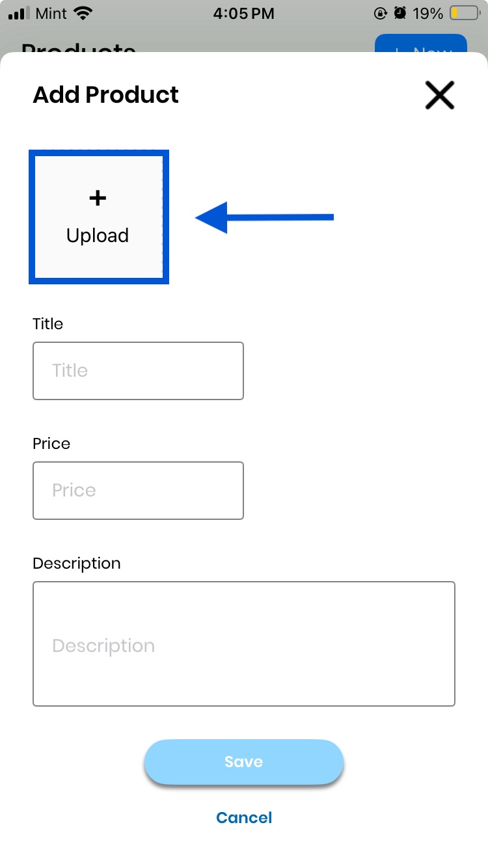488x868 pixels.
Task: Tap the plus icon in the Upload box
Action: coord(98,198)
